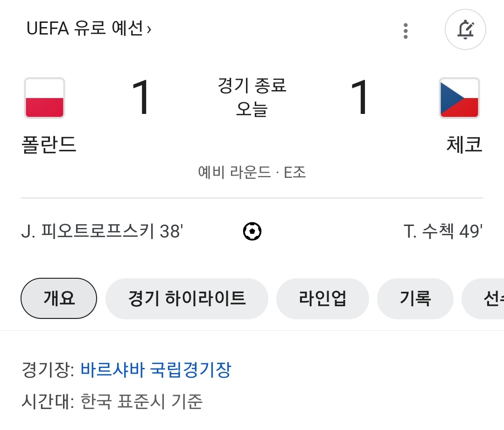504x430 pixels.
Task: Open the UEFA 유로 예선 competition link
Action: coord(89,29)
